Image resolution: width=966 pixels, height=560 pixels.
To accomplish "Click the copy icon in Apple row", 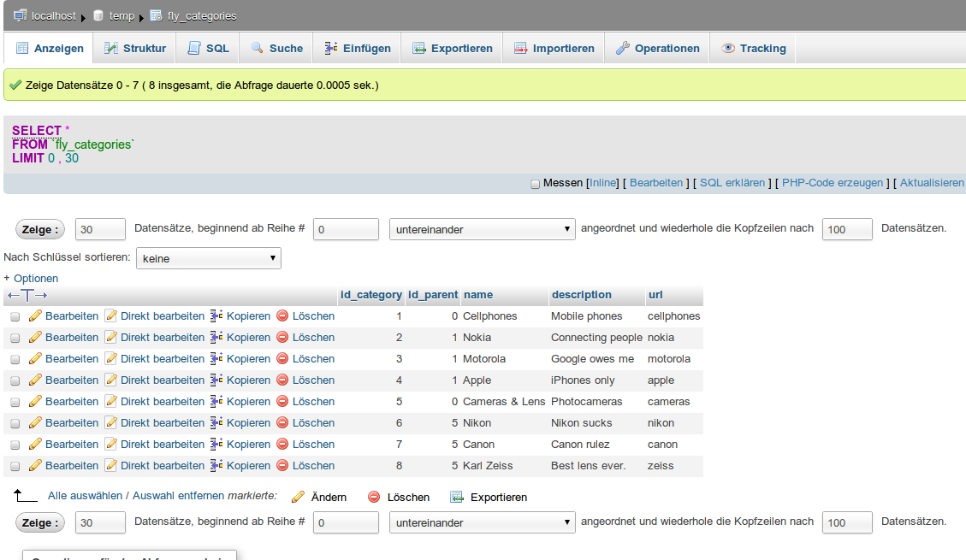I will [216, 380].
